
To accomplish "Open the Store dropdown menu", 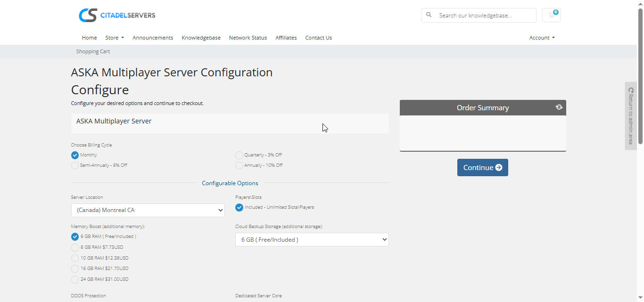I will click(114, 38).
